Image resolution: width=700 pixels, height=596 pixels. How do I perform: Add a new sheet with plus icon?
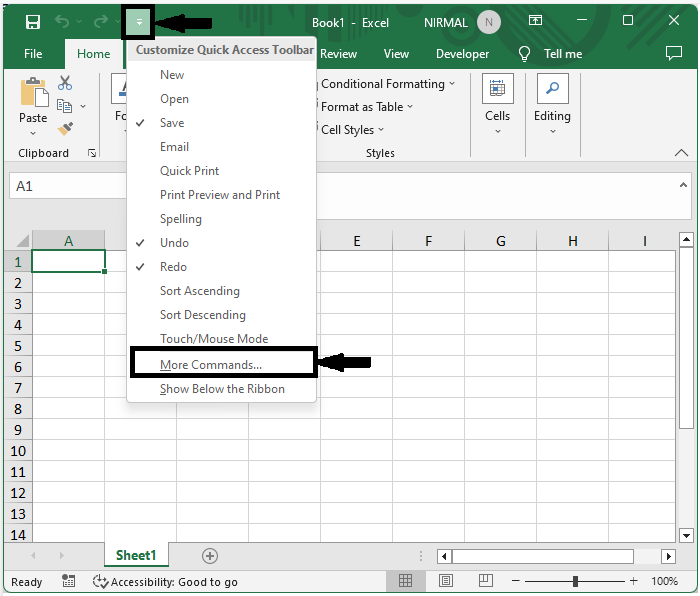[210, 556]
